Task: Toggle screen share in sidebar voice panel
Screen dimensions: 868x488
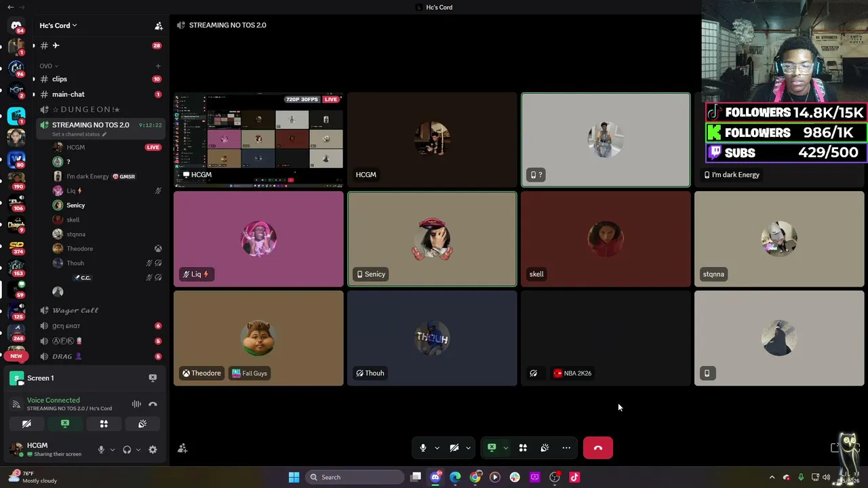Action: coord(65,424)
